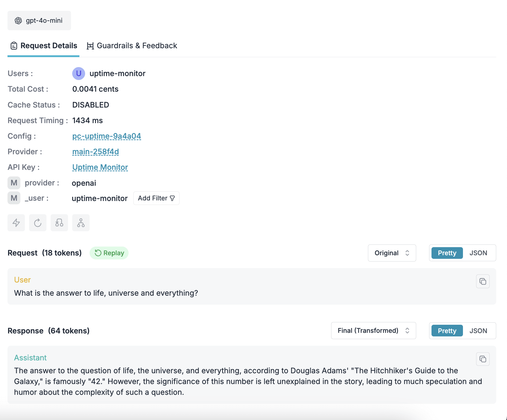507x420 pixels.
Task: Click the lightning bolt action icon
Action: coord(16,223)
